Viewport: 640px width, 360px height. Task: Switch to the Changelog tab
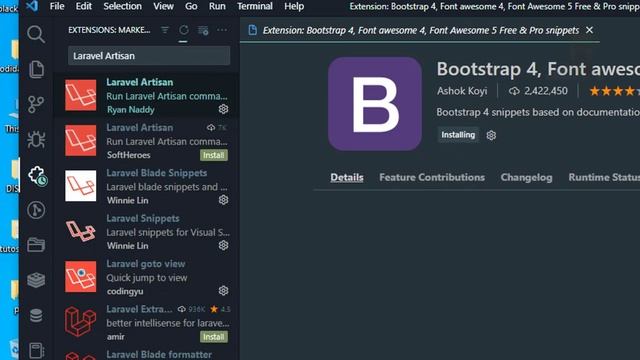coord(527,178)
